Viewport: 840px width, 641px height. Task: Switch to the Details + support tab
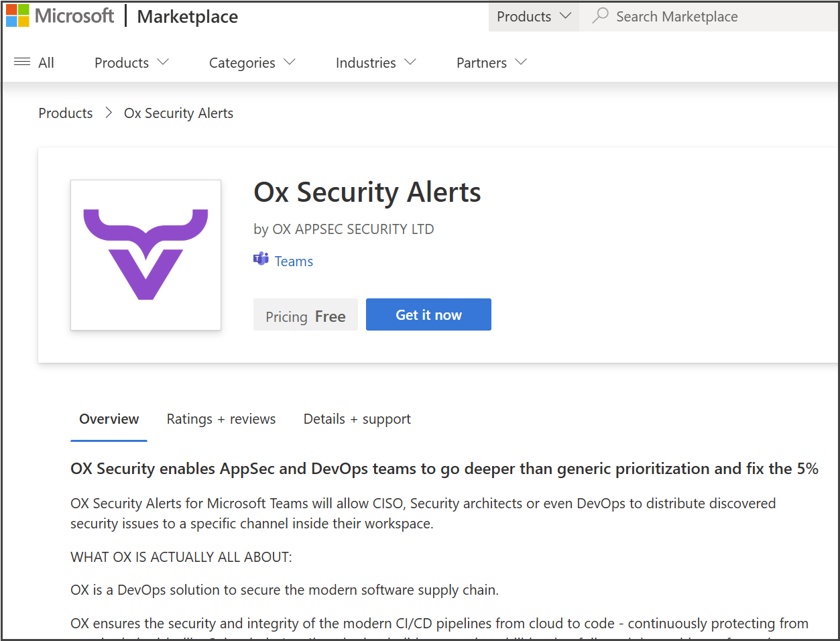coord(357,419)
